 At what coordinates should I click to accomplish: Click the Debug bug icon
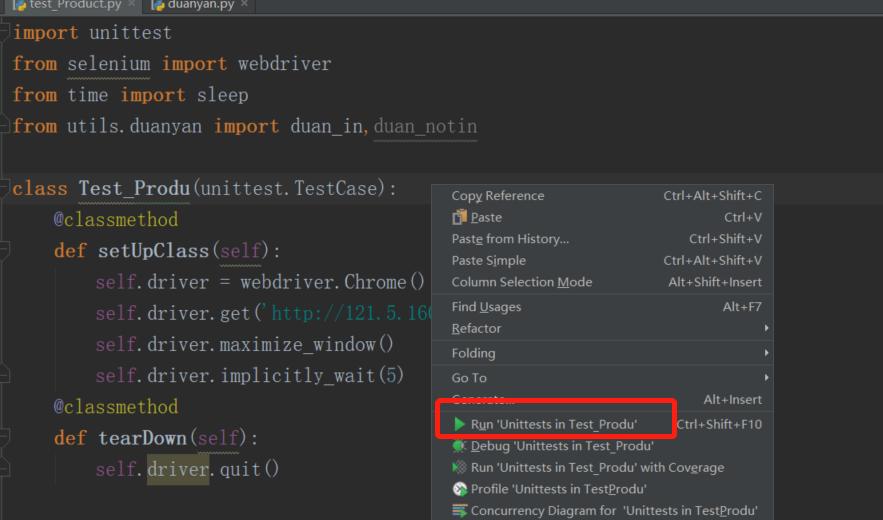tap(460, 446)
